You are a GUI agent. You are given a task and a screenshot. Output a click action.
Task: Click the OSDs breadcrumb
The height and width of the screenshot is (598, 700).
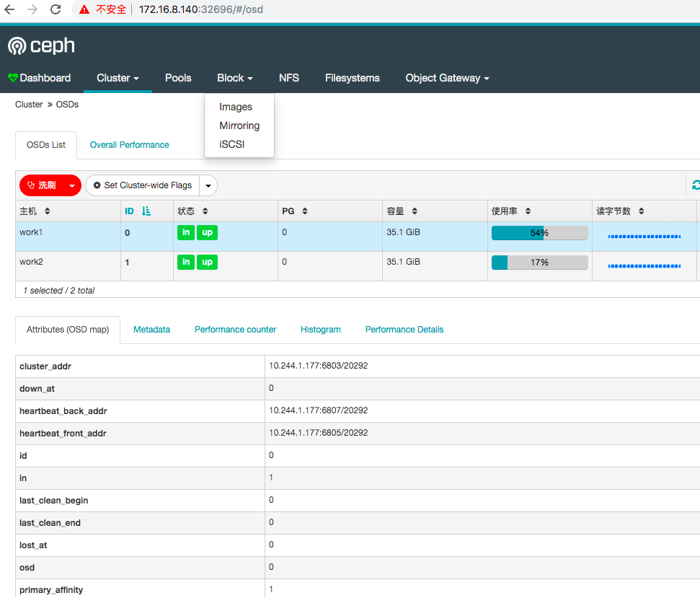click(x=68, y=105)
